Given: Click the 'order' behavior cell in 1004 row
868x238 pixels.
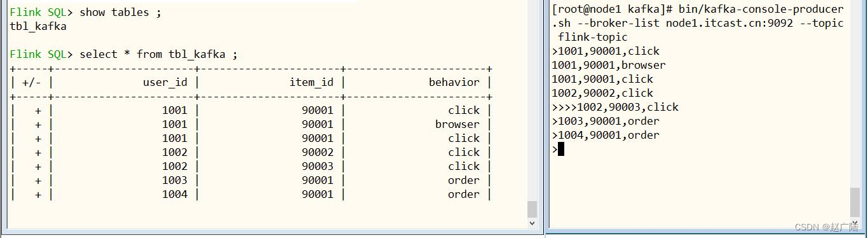Looking at the screenshot, I should pyautogui.click(x=464, y=194).
